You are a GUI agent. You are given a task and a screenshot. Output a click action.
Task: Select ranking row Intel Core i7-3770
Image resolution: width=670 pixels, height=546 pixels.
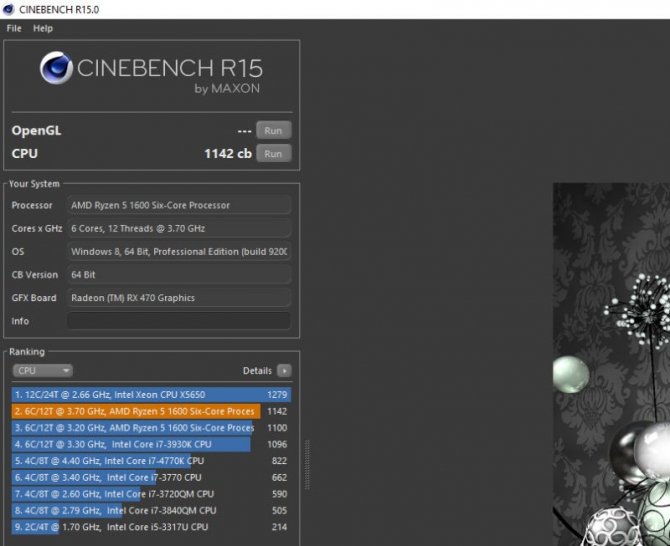point(151,477)
